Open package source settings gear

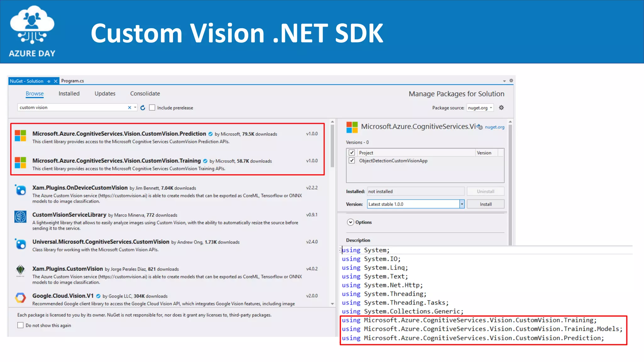501,107
